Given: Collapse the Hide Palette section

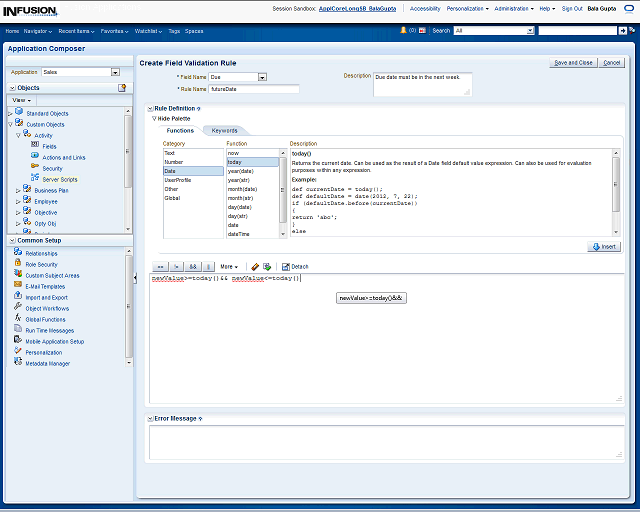Looking at the screenshot, I should tap(154, 118).
